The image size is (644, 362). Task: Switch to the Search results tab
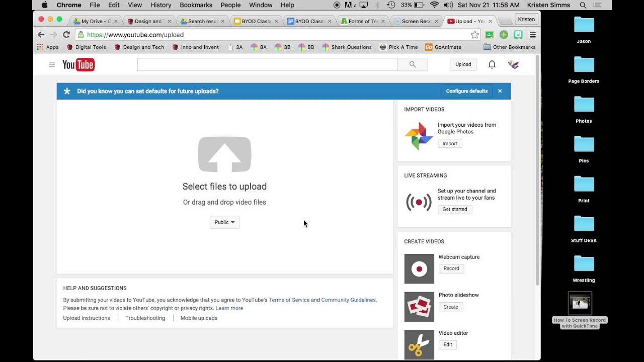pos(203,21)
